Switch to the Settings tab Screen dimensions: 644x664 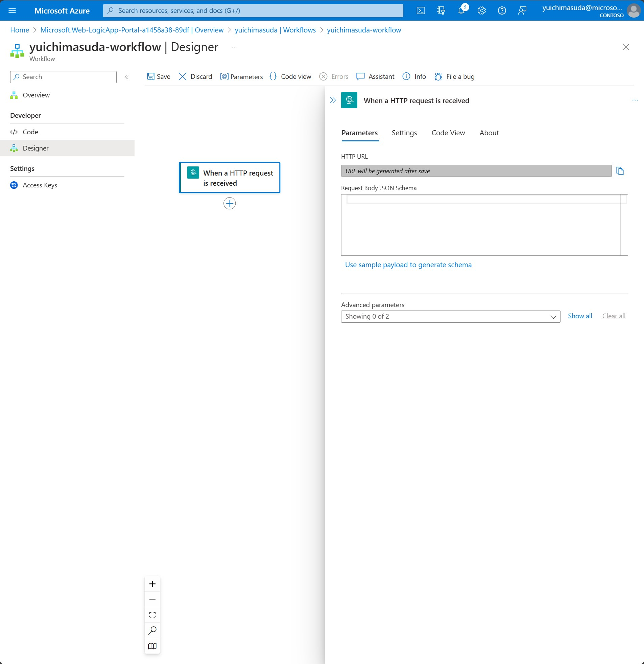(x=404, y=133)
